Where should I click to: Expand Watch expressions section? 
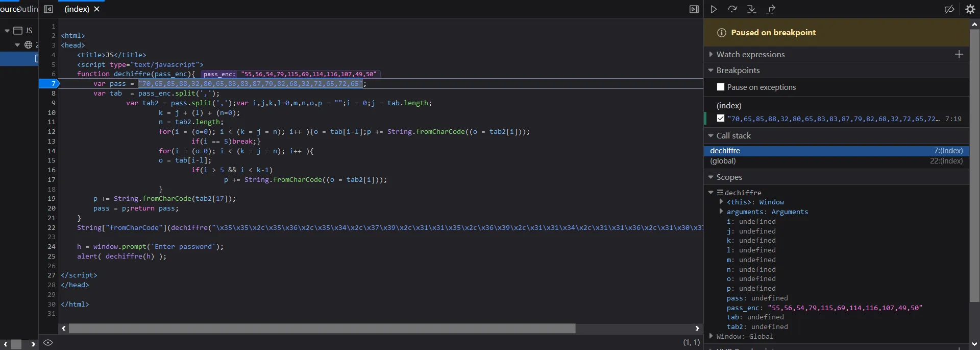pyautogui.click(x=711, y=54)
